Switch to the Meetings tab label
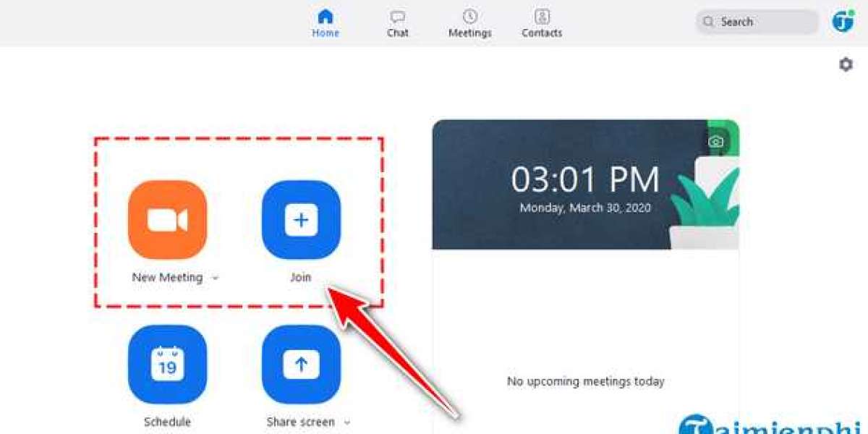The height and width of the screenshot is (434, 868). coord(470,33)
